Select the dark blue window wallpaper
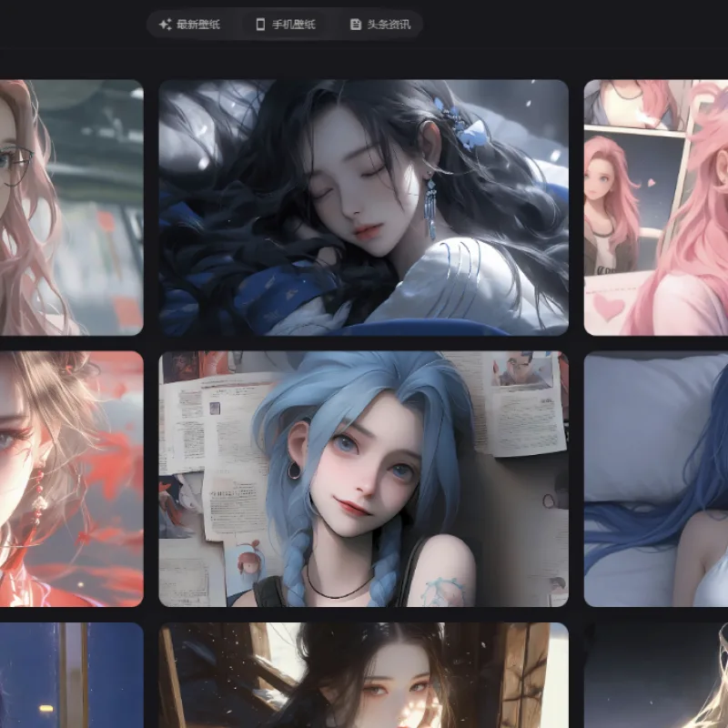Viewport: 728px width, 728px height. (x=72, y=675)
